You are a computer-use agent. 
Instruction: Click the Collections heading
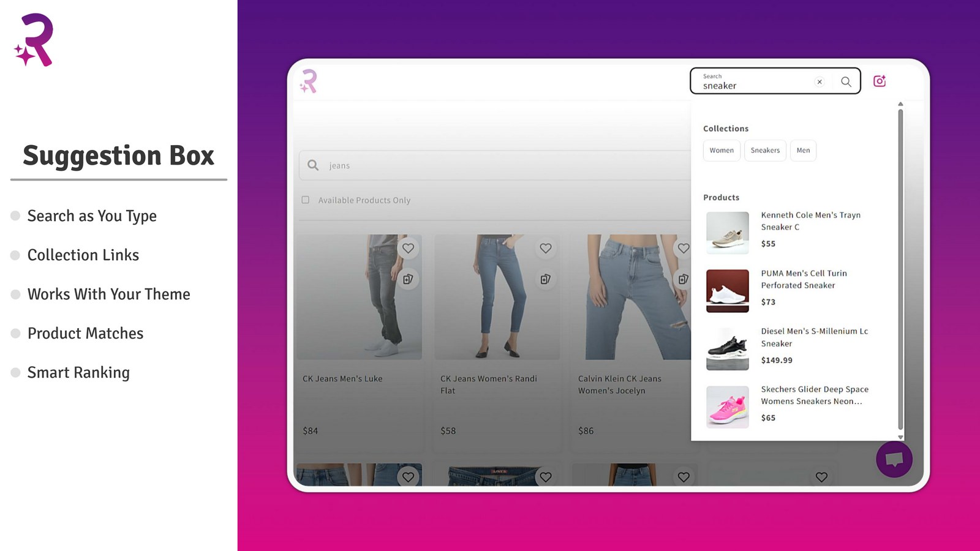pyautogui.click(x=726, y=129)
